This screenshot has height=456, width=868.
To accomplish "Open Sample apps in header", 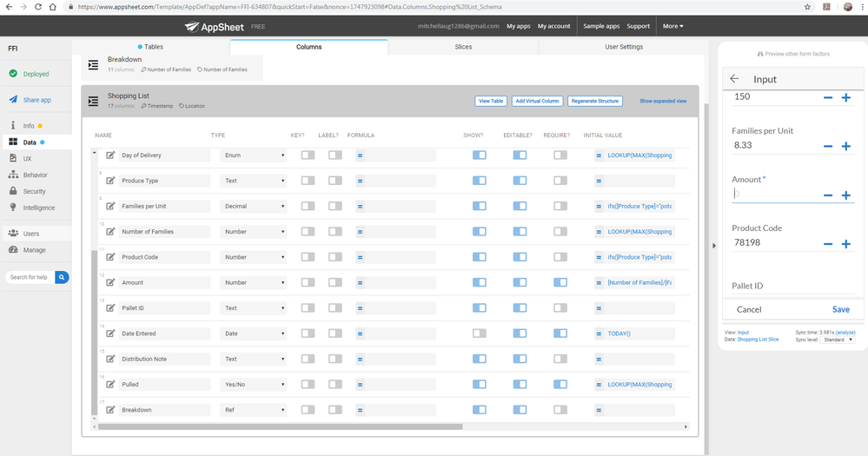I will pos(601,26).
